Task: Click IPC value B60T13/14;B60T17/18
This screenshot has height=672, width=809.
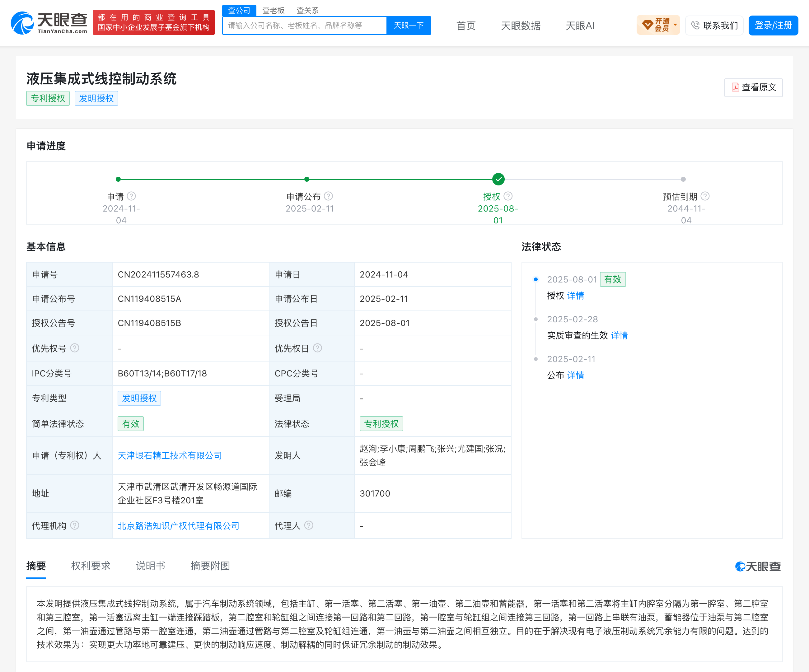Action: point(162,373)
